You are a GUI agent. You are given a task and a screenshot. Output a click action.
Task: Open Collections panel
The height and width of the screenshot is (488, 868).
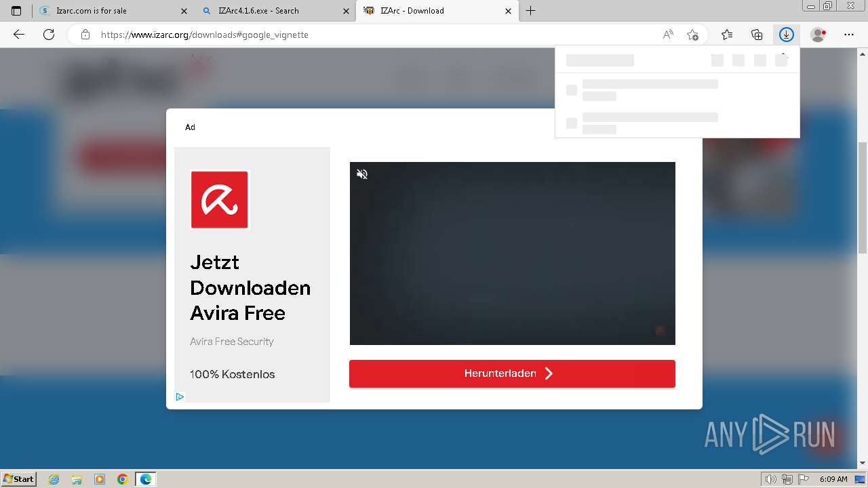point(757,35)
